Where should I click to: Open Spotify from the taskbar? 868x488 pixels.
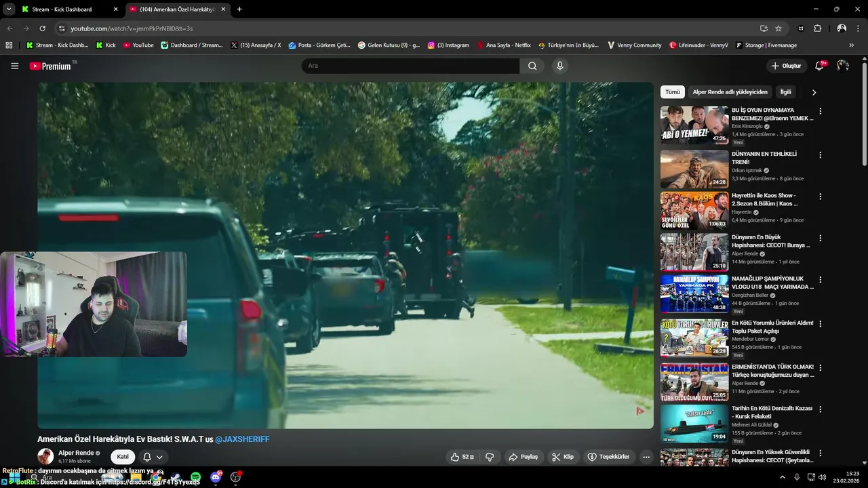click(x=195, y=477)
